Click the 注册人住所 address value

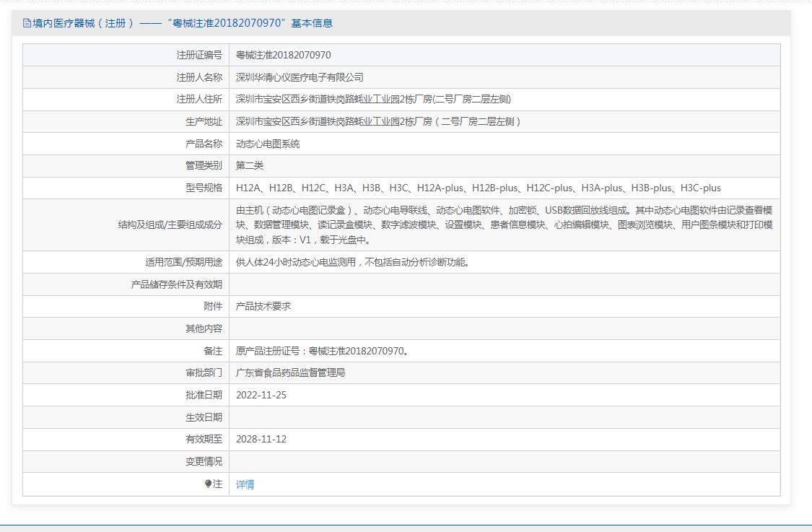tap(373, 99)
